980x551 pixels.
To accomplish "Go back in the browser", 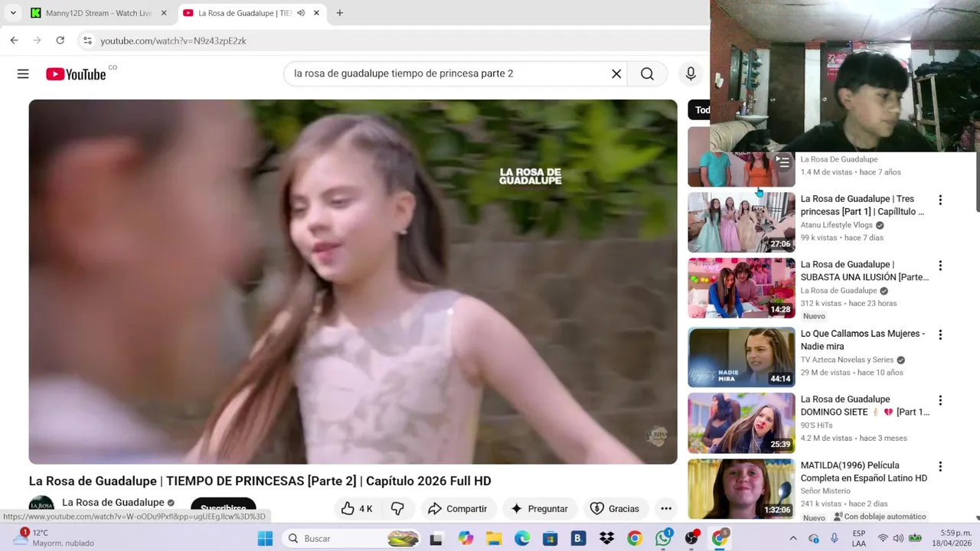I will (14, 41).
